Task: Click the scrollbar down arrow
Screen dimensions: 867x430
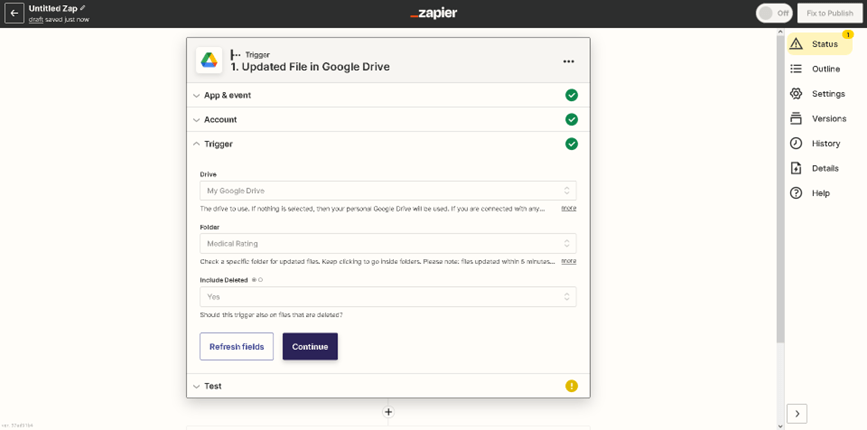Action: pyautogui.click(x=780, y=426)
